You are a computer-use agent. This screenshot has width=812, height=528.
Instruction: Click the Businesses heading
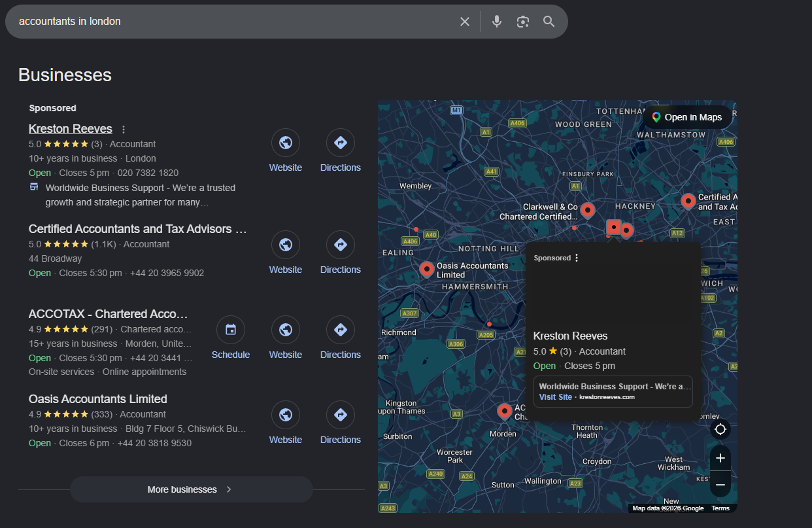[x=65, y=75]
